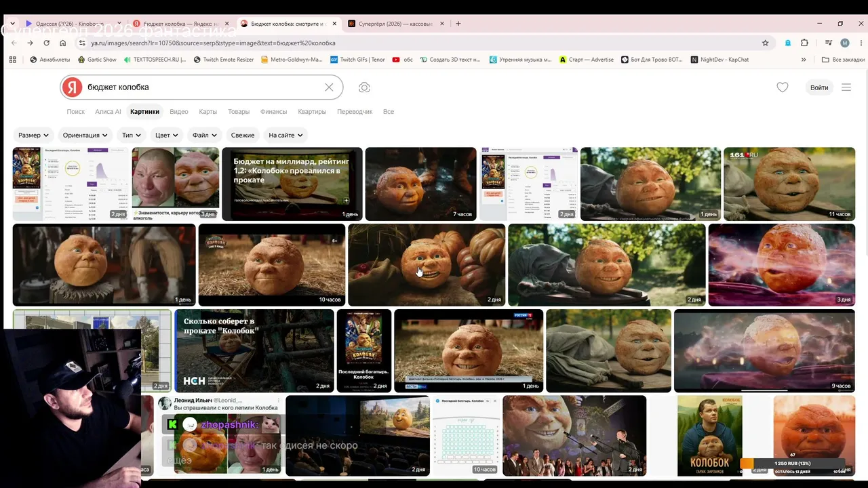Search by image using the camera icon
868x488 pixels.
click(x=364, y=87)
